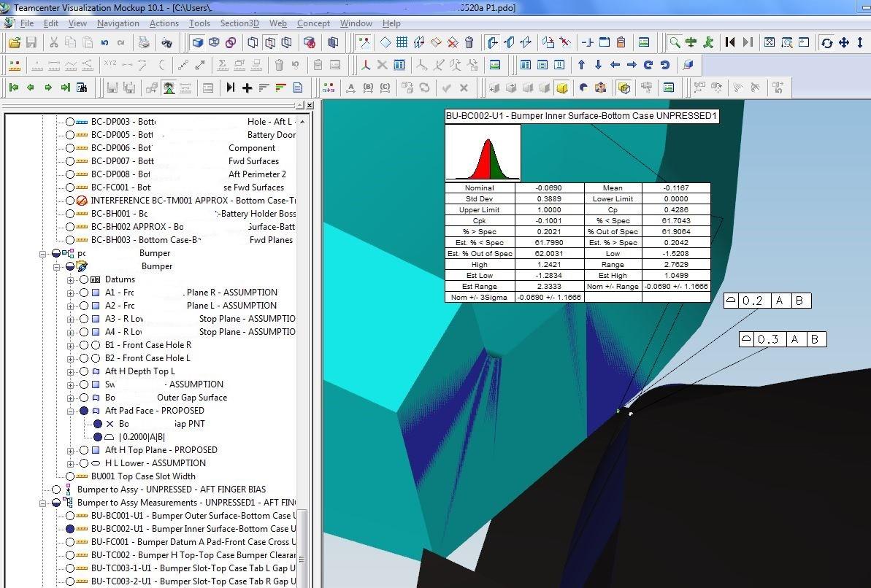The image size is (871, 588).
Task: Select the wireframe cube view icon
Action: click(x=214, y=42)
